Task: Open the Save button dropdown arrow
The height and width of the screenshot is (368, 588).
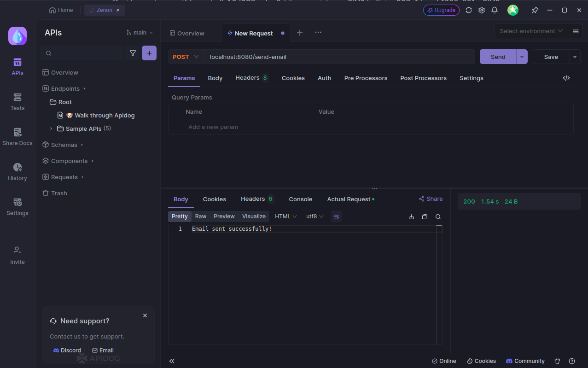Action: [575, 57]
